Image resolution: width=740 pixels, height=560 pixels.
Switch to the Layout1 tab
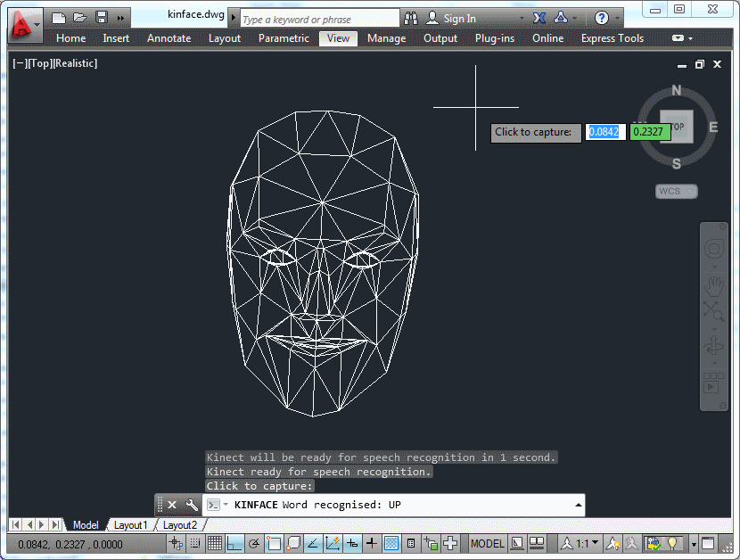point(130,525)
